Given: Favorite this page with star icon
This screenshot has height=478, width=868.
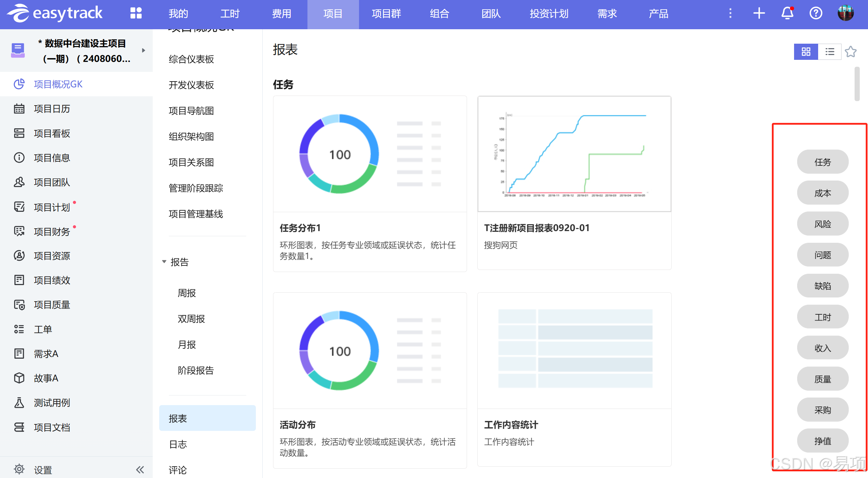Looking at the screenshot, I should point(851,52).
